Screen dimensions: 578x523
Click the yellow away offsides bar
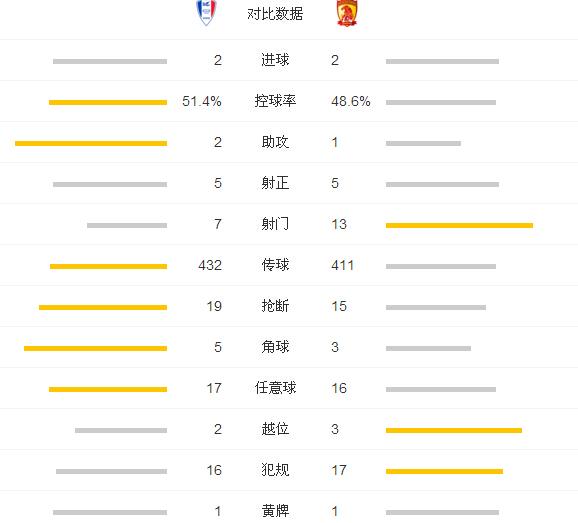click(x=454, y=430)
